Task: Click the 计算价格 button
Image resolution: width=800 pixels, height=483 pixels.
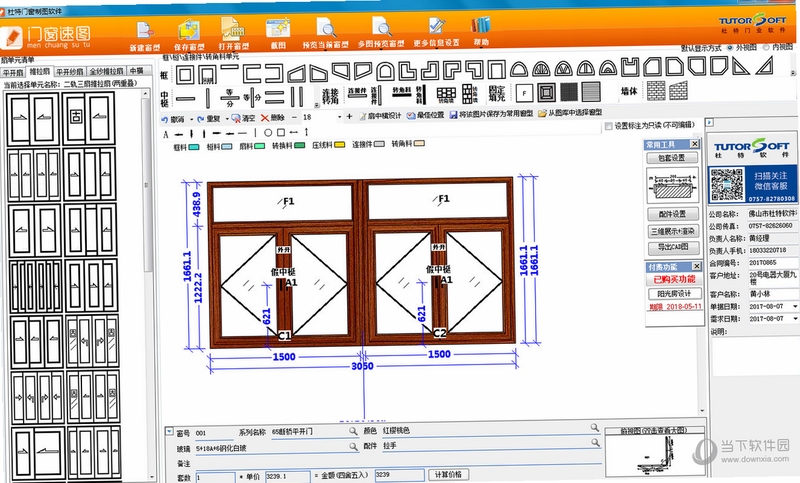Action: coord(448,475)
